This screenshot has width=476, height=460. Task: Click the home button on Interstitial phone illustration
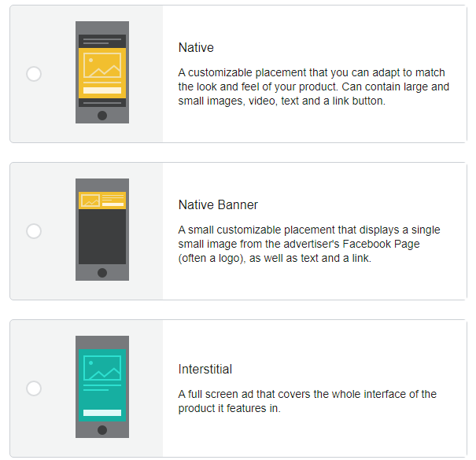[102, 430]
